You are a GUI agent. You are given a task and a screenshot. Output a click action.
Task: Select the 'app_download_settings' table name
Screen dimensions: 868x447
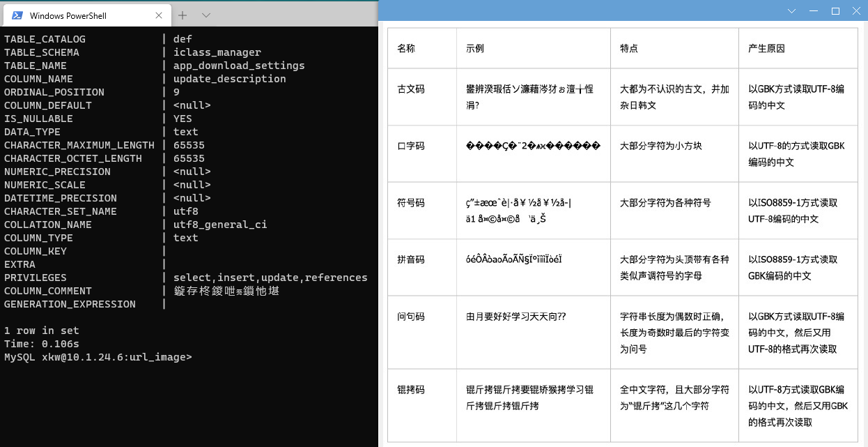(239, 66)
